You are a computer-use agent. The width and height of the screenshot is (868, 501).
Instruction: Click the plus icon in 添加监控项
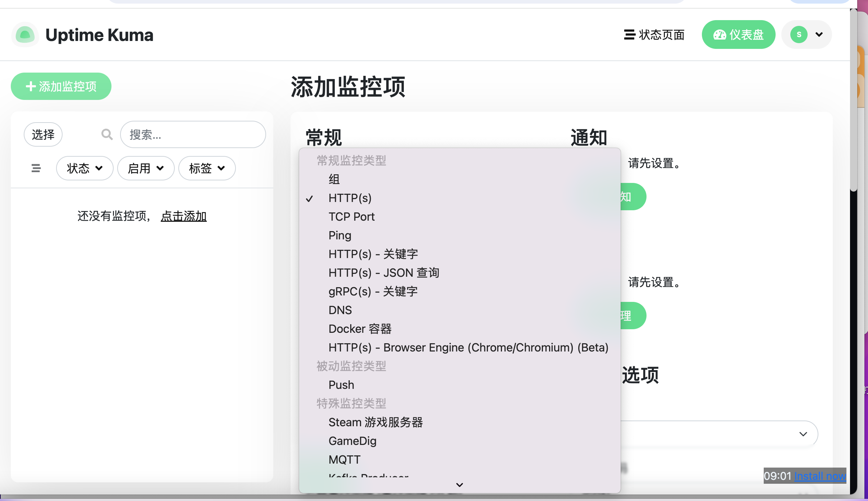(31, 86)
